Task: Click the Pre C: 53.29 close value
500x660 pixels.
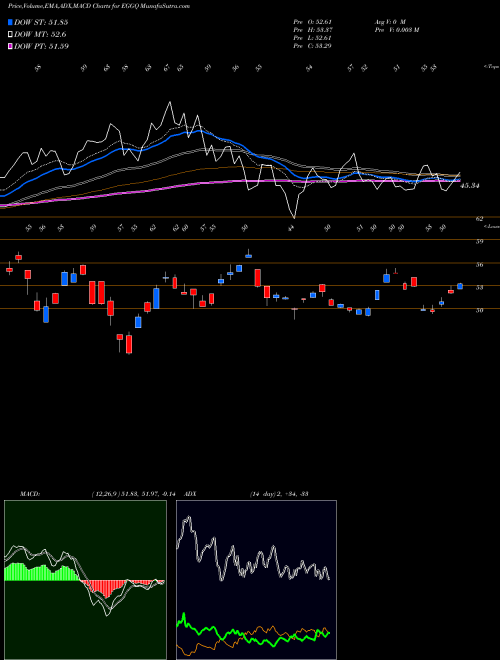Action: click(x=313, y=45)
